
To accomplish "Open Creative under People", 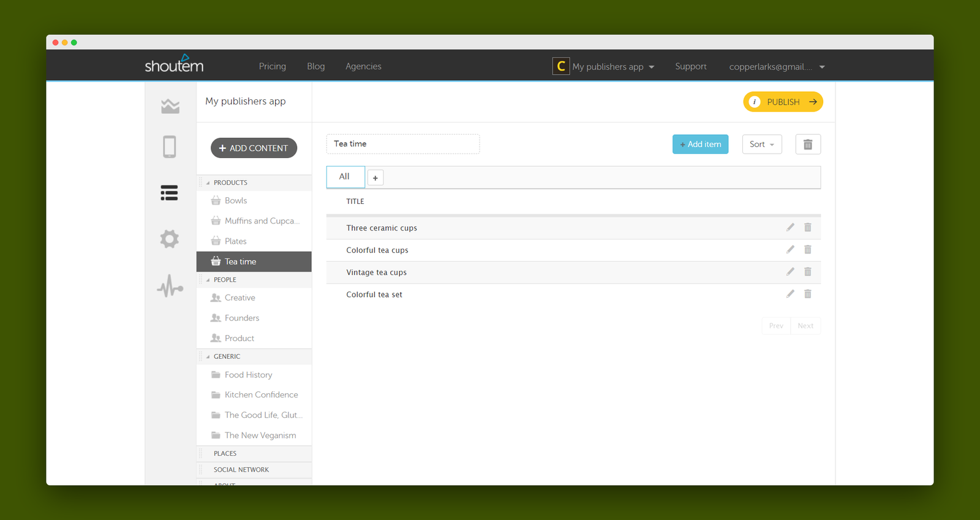I will click(254, 298).
